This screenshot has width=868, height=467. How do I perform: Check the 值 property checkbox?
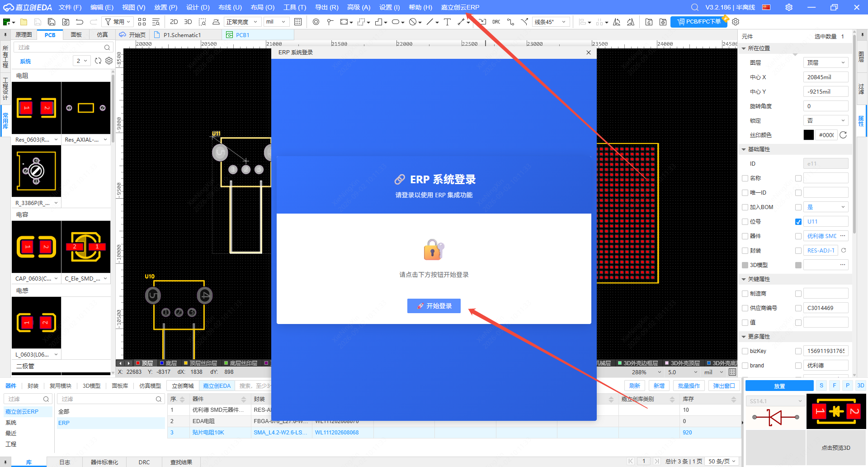(745, 323)
